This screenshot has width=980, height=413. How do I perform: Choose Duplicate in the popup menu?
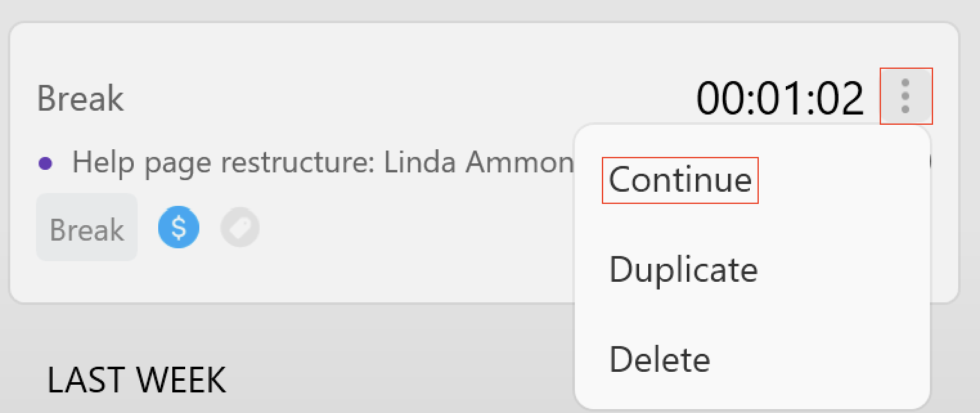684,270
